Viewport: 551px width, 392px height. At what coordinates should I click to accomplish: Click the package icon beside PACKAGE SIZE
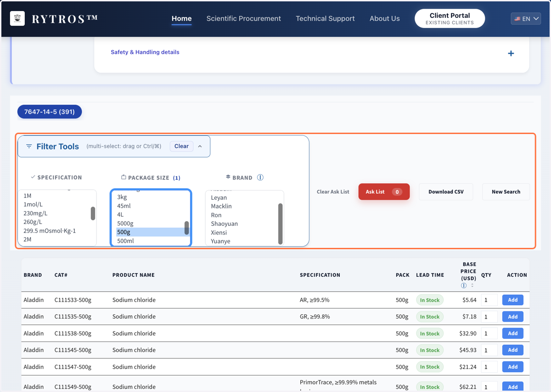coord(124,177)
